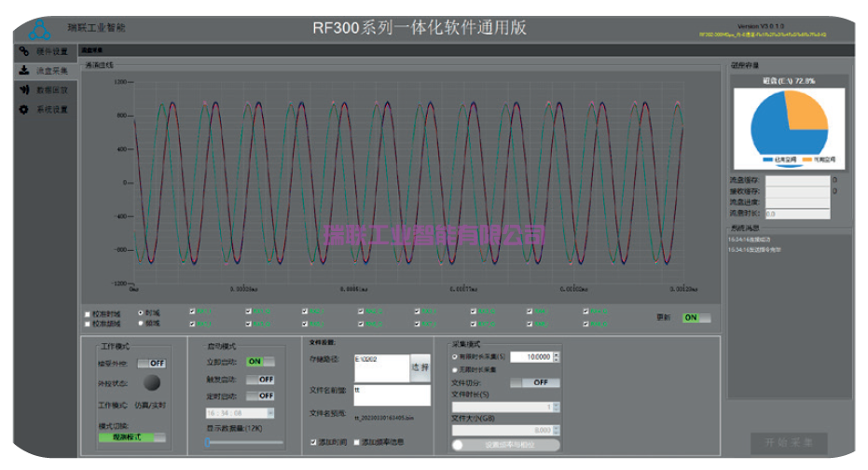868x470 pixels.
Task: Select the download icon for 流盘采集
Action: [24, 70]
